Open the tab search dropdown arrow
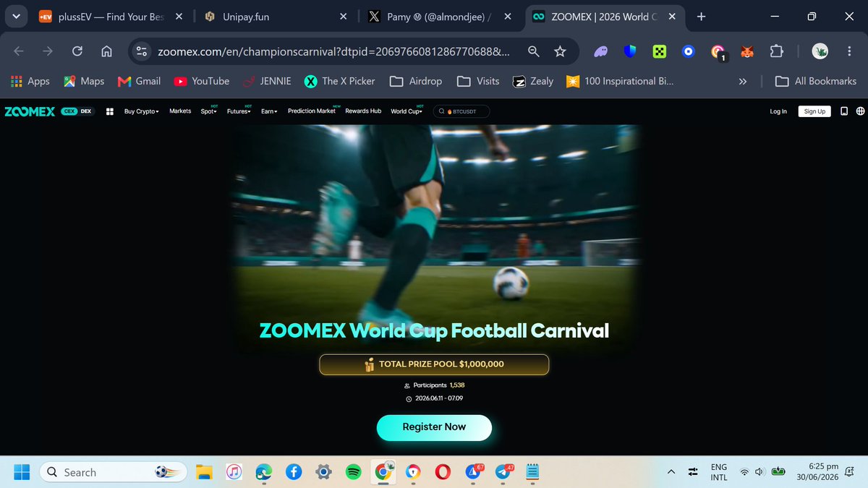 [x=16, y=16]
